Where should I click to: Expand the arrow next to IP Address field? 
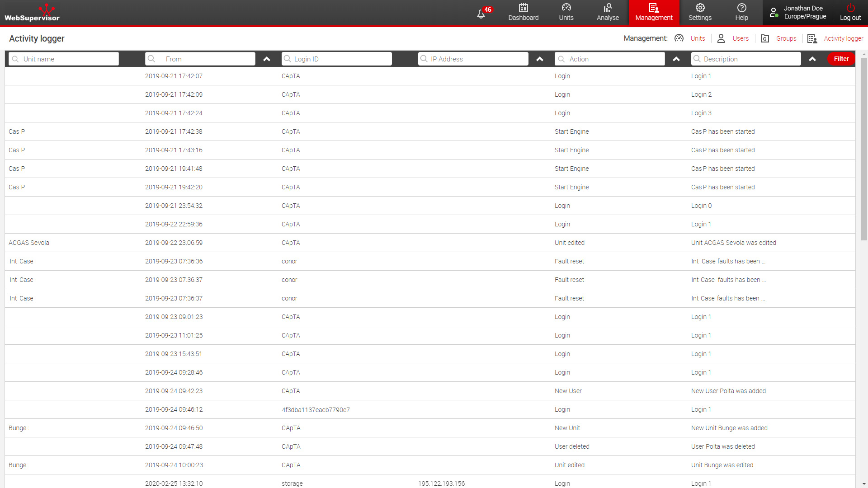coord(540,59)
